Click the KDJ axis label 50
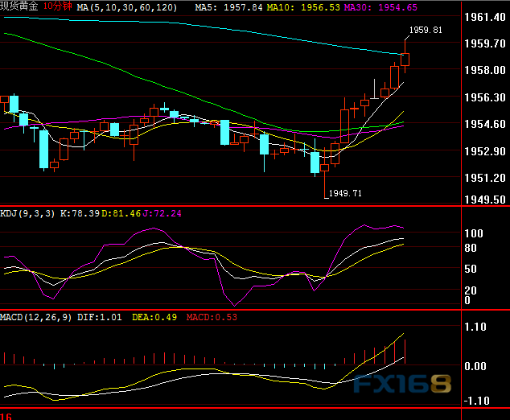510x420 pixels. (x=471, y=269)
